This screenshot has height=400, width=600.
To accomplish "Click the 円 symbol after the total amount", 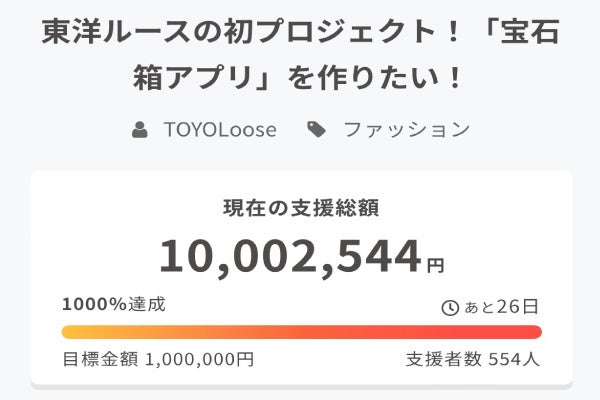I will (435, 266).
